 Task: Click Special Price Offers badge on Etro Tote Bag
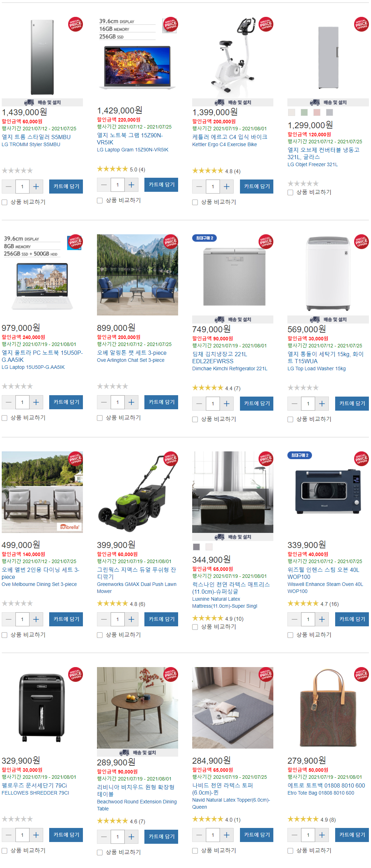tap(362, 674)
